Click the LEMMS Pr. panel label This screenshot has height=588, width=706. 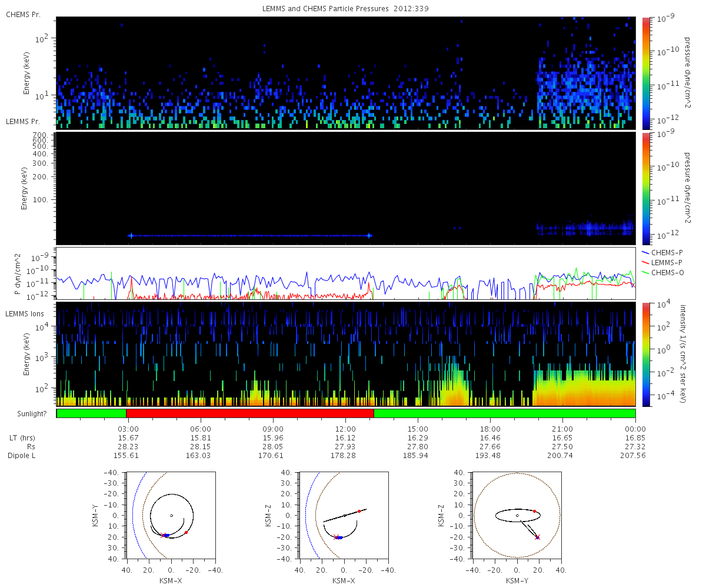[23, 122]
